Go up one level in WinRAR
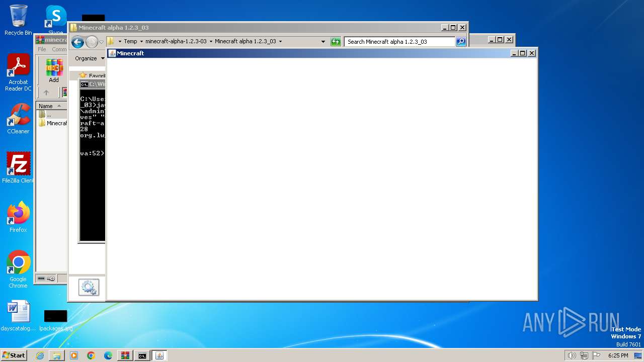The height and width of the screenshot is (362, 644). pyautogui.click(x=46, y=93)
